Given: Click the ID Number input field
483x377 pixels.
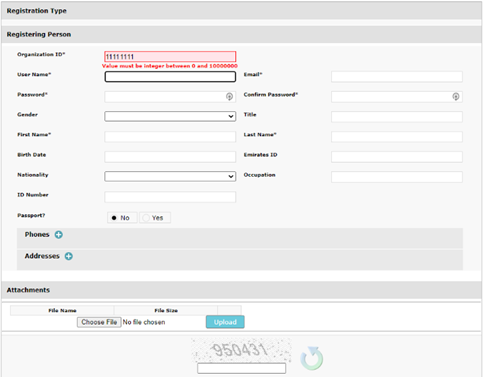Looking at the screenshot, I should pos(170,197).
